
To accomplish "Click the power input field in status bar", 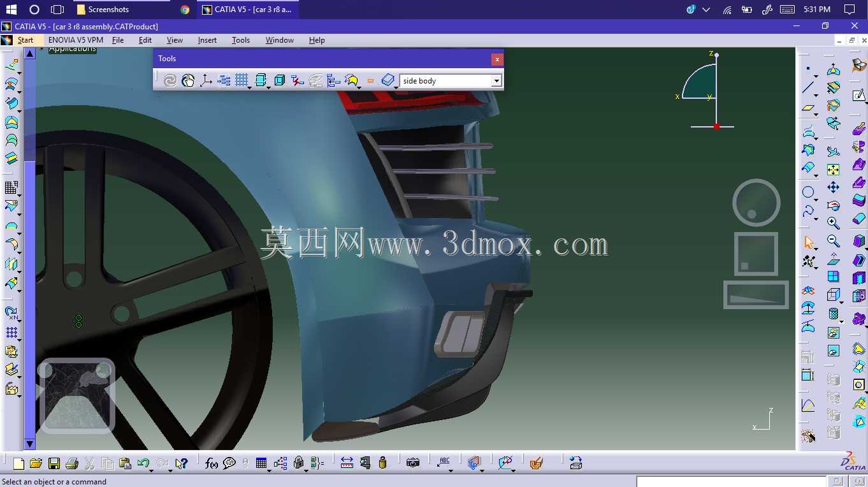I will point(731,482).
